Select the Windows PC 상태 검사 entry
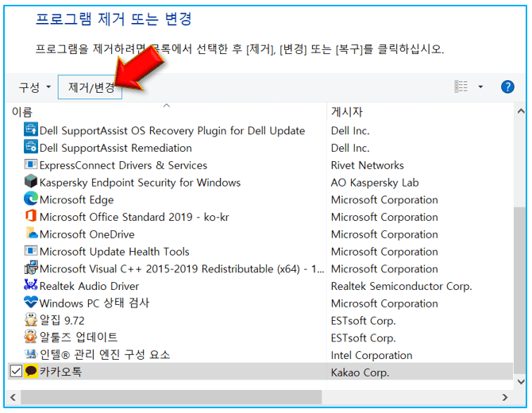532x413 pixels. pos(94,303)
